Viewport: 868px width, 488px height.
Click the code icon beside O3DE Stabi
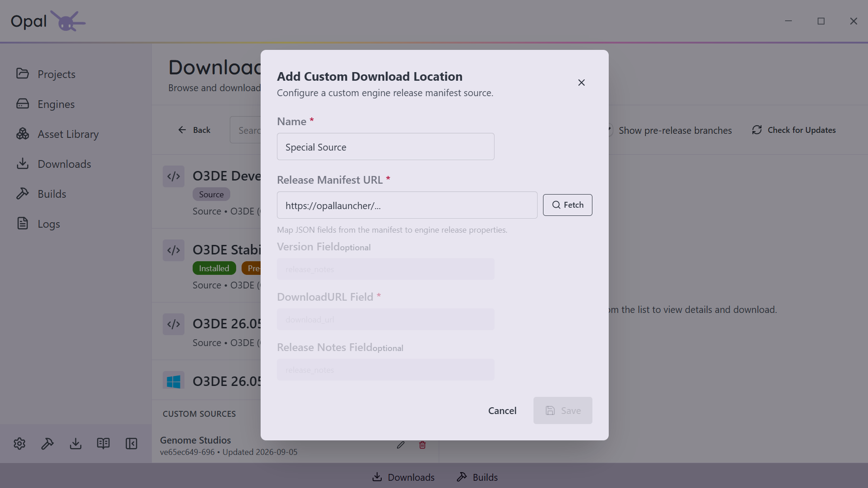click(x=174, y=250)
